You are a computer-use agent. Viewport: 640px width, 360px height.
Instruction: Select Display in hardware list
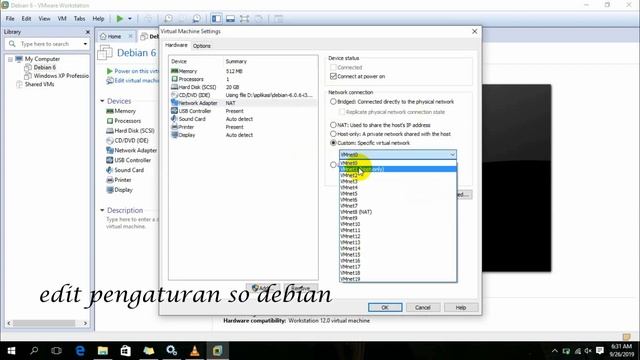click(243, 135)
